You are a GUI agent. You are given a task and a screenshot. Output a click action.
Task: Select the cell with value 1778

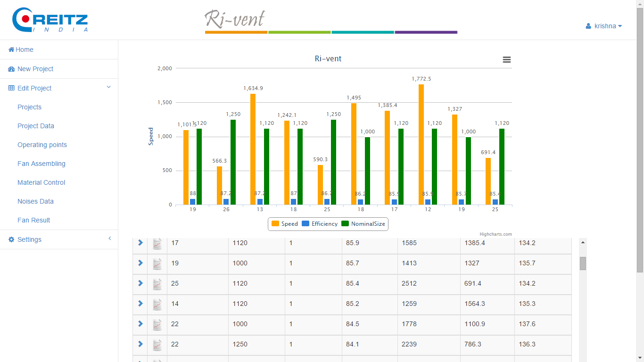[429, 325]
